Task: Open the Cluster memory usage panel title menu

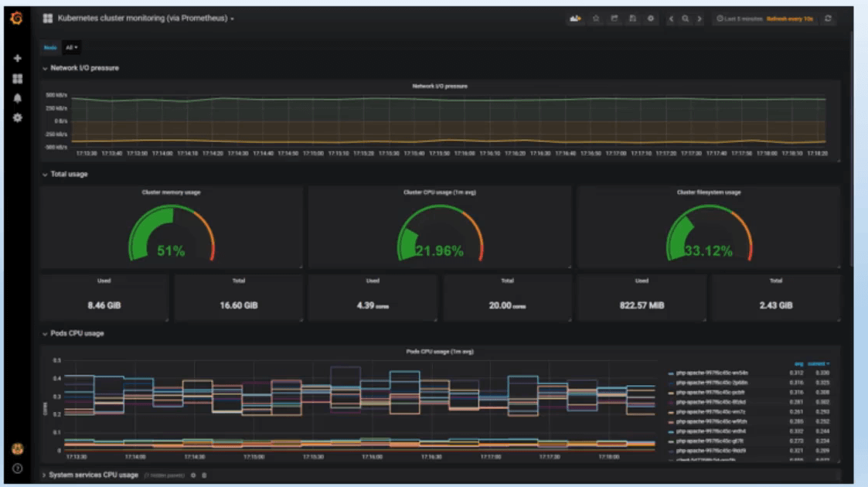Action: coord(171,192)
